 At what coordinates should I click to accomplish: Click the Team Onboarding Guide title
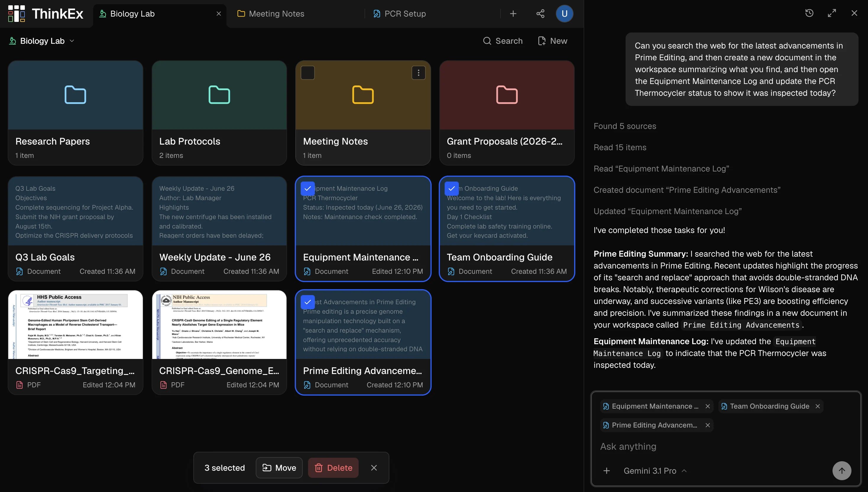499,257
